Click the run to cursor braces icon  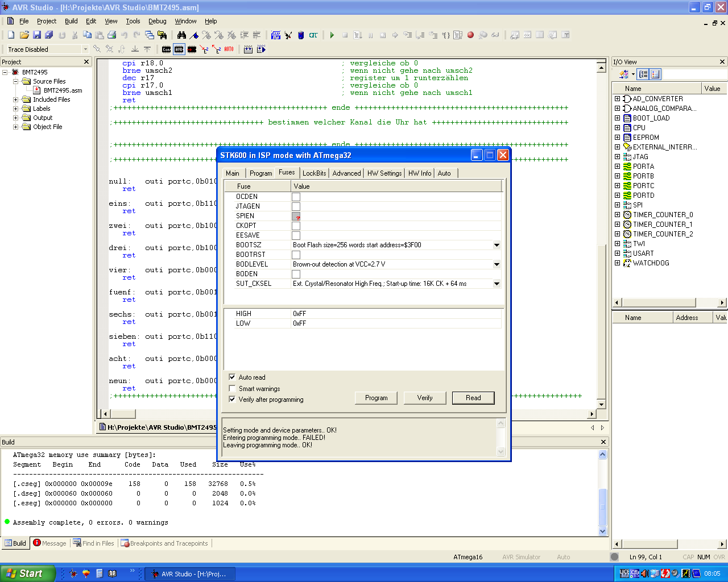tap(445, 35)
